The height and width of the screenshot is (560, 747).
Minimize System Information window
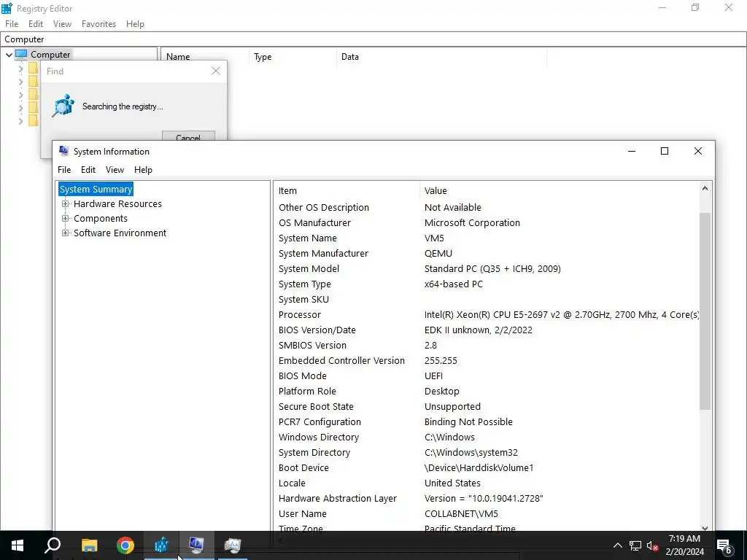coord(632,151)
